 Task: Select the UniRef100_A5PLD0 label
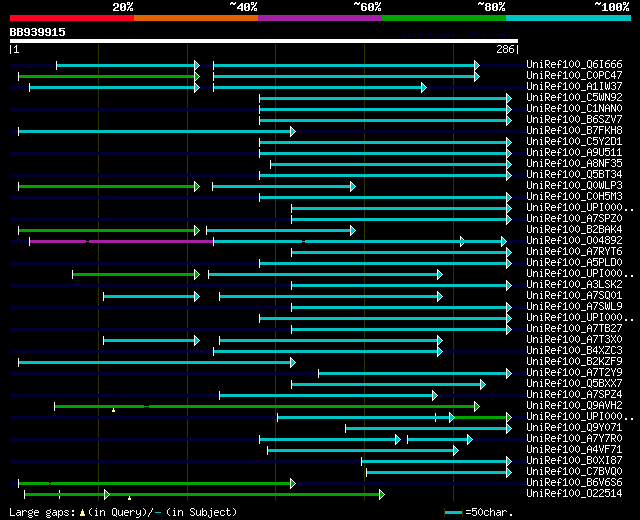(574, 262)
